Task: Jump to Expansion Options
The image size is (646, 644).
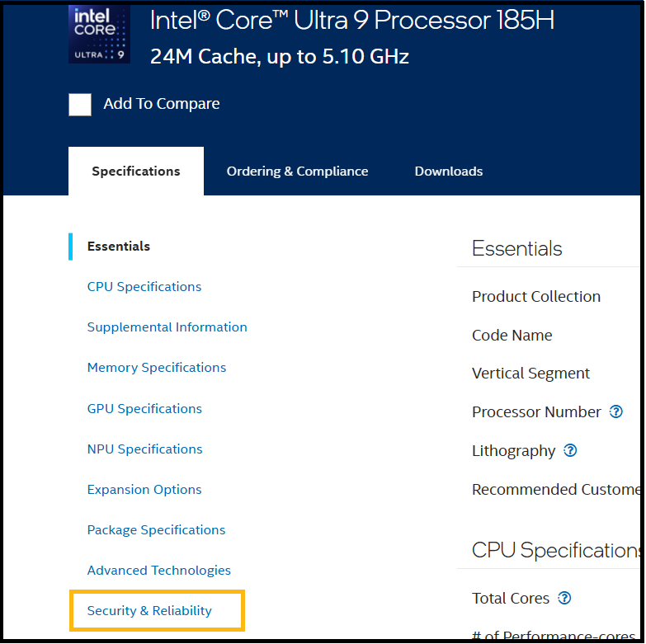Action: pos(144,490)
